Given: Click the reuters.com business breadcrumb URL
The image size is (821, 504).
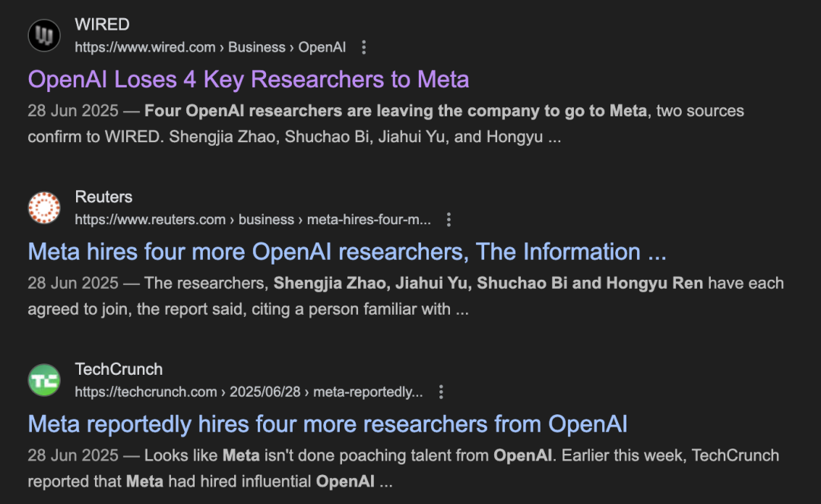Looking at the screenshot, I should click(x=252, y=220).
